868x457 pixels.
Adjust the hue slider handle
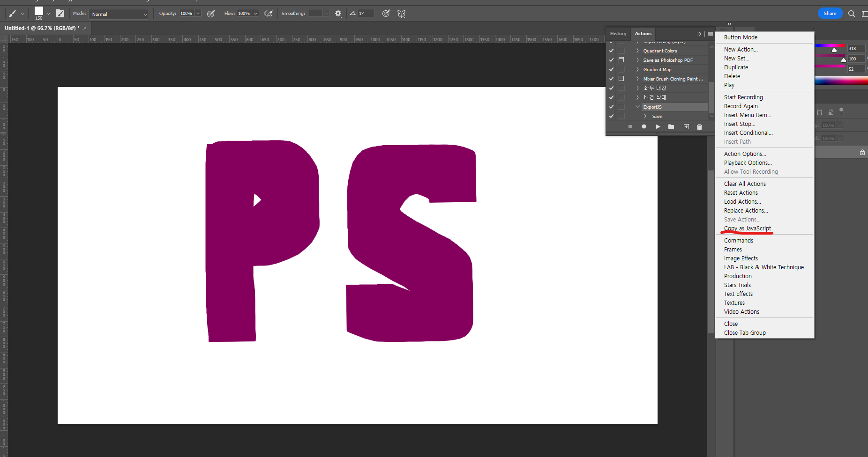pyautogui.click(x=834, y=50)
